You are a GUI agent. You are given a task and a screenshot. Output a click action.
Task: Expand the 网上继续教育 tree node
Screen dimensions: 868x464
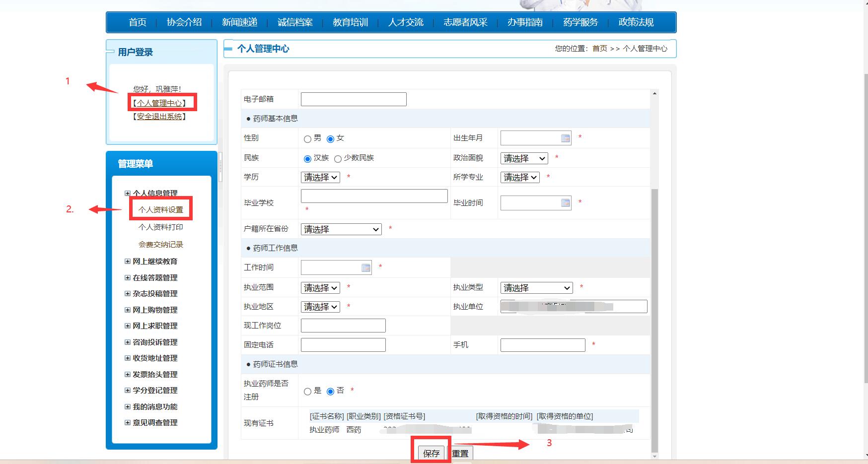click(128, 262)
